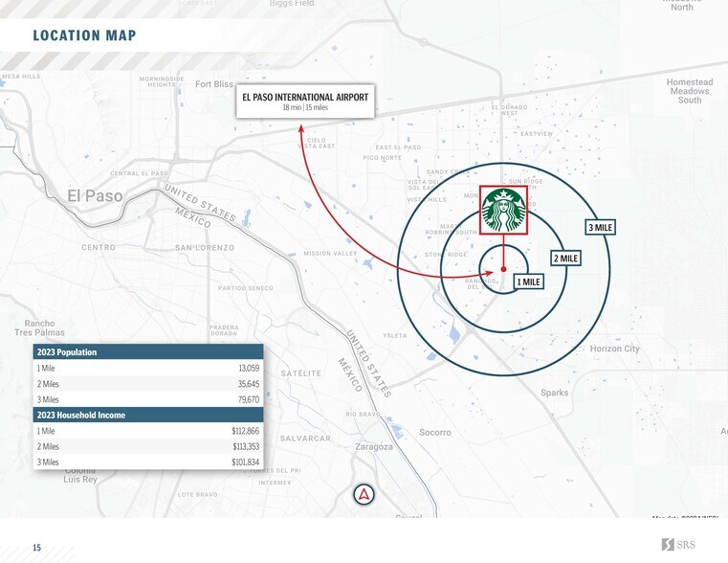
Task: Click the Socorro map label
Action: (x=434, y=433)
